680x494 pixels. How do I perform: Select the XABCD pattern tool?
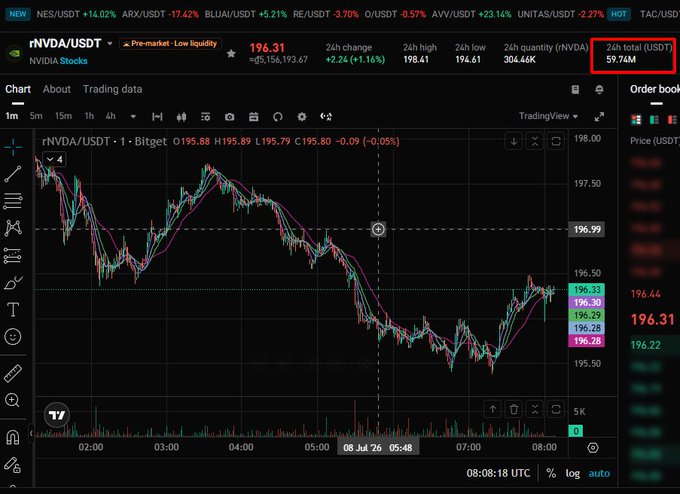pyautogui.click(x=13, y=228)
